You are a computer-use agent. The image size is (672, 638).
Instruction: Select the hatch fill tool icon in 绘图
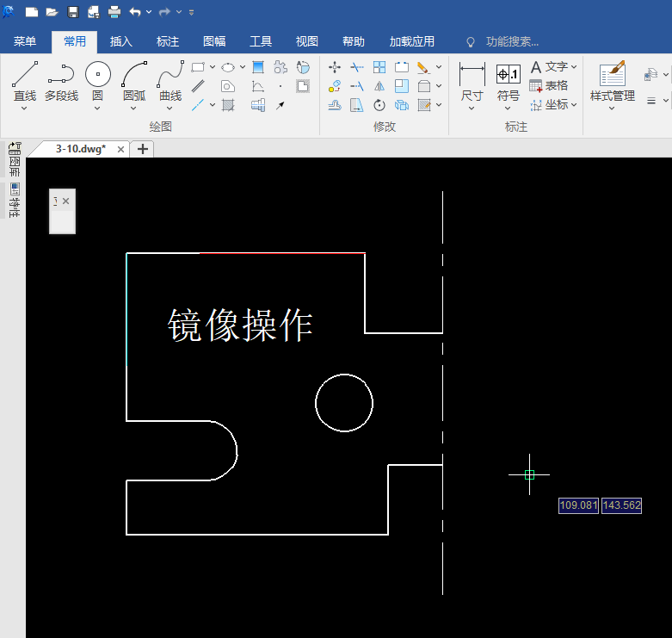point(228,105)
